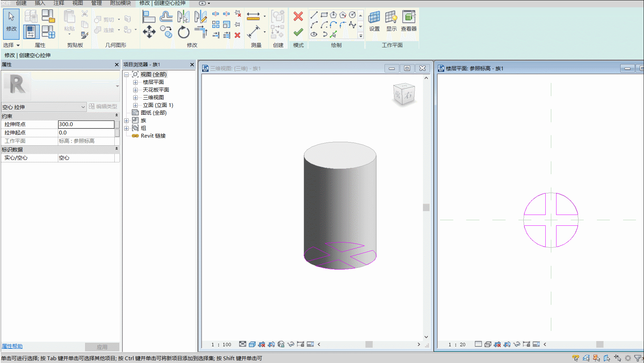
Task: Expand the 族 tree node
Action: point(126,121)
